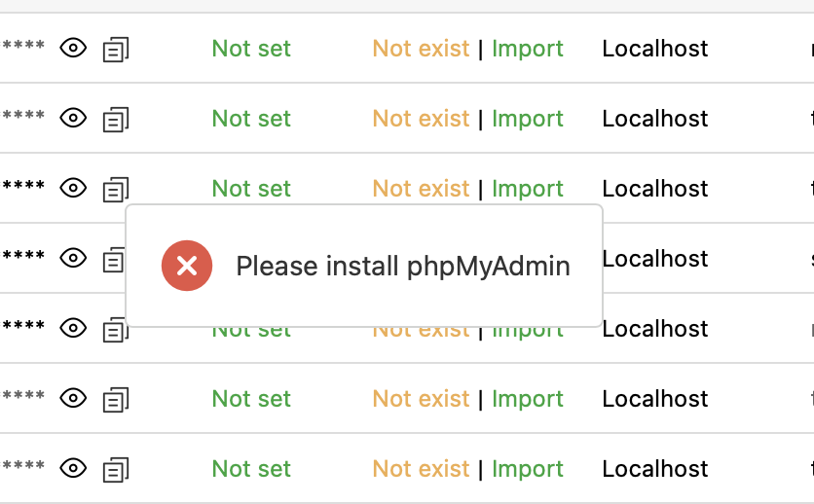Click the red error icon in the phpMyAdmin notice

click(187, 266)
